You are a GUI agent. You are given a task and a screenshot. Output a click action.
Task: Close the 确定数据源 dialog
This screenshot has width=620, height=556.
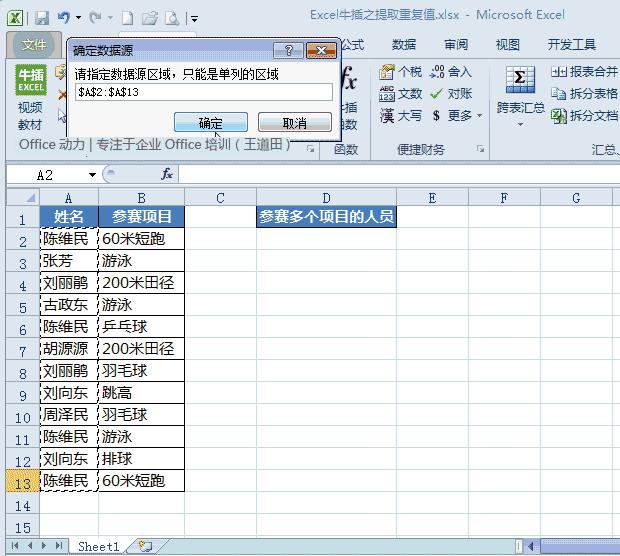coord(321,51)
